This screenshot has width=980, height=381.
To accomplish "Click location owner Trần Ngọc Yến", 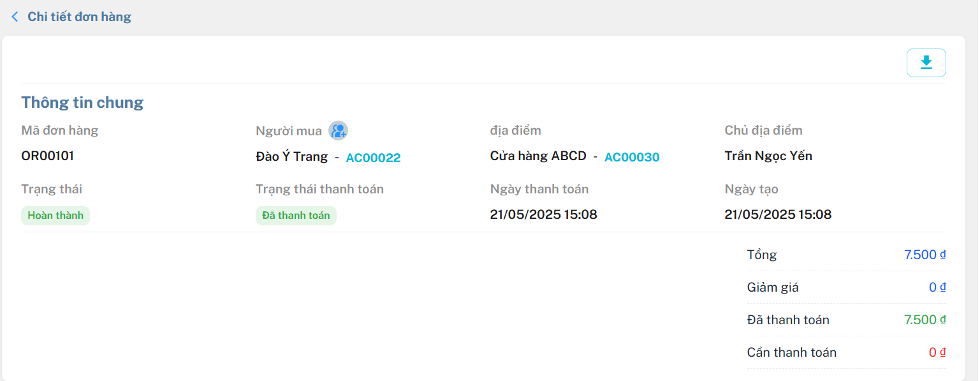I will click(x=768, y=156).
